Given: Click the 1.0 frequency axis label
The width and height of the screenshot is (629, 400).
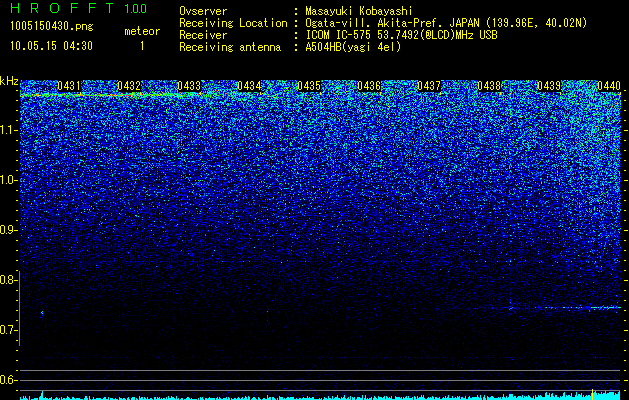Looking at the screenshot, I should point(8,180).
